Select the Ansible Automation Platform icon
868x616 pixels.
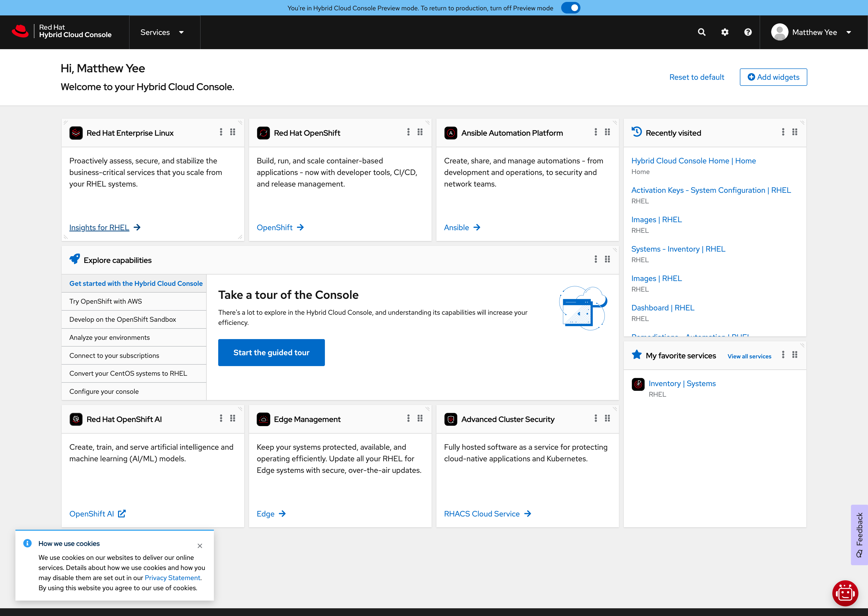coord(451,133)
